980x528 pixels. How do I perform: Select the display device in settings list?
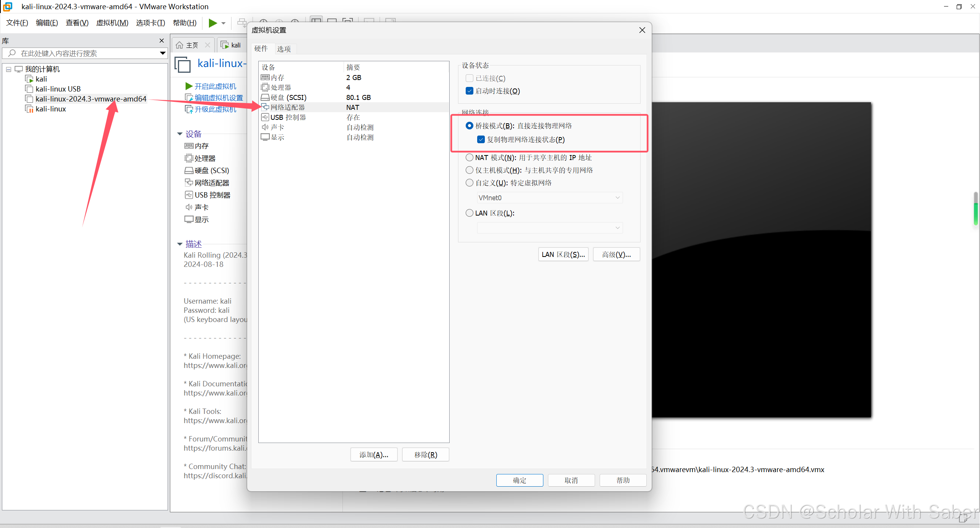tap(277, 137)
